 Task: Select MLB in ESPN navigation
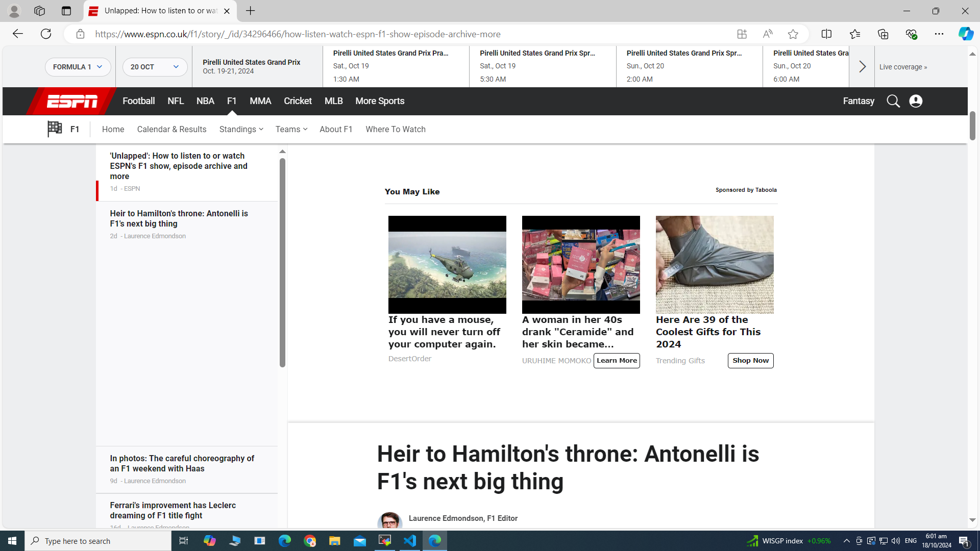(333, 101)
